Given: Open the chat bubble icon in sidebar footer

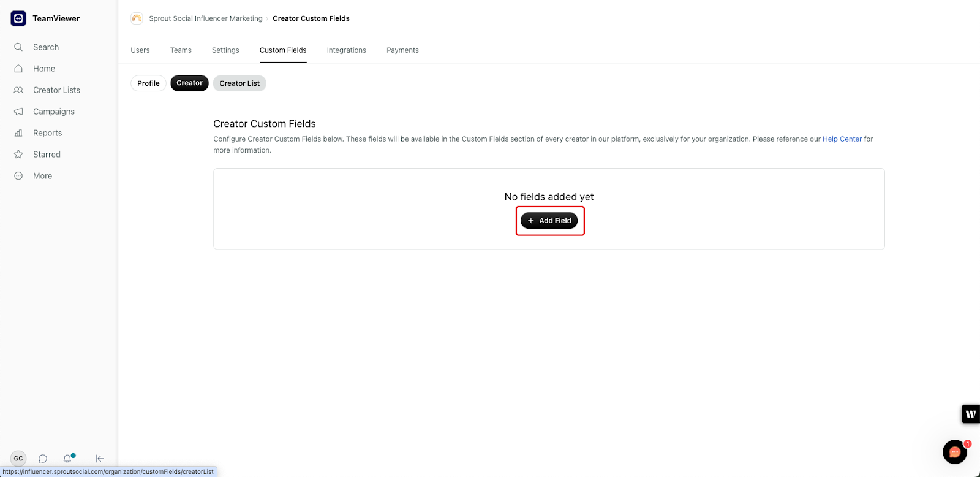Looking at the screenshot, I should tap(43, 459).
